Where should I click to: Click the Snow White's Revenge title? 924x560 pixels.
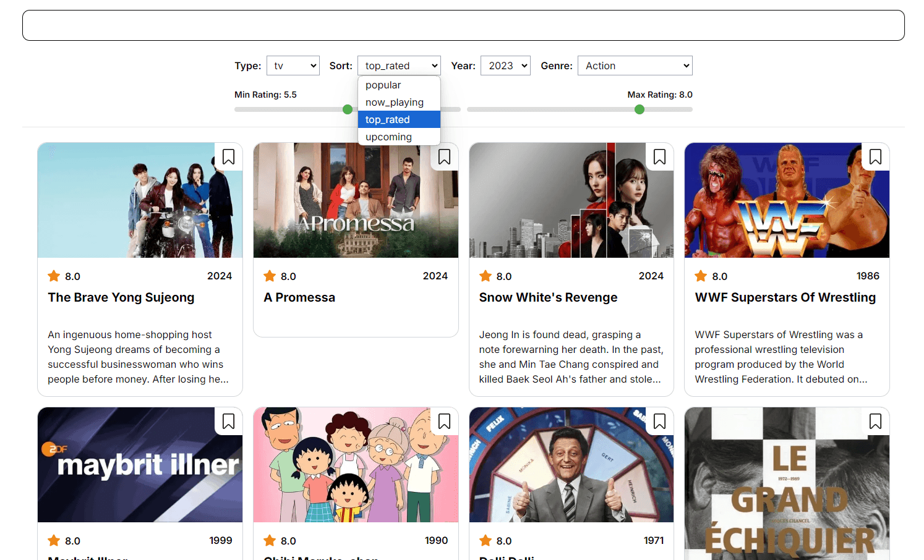pyautogui.click(x=548, y=297)
